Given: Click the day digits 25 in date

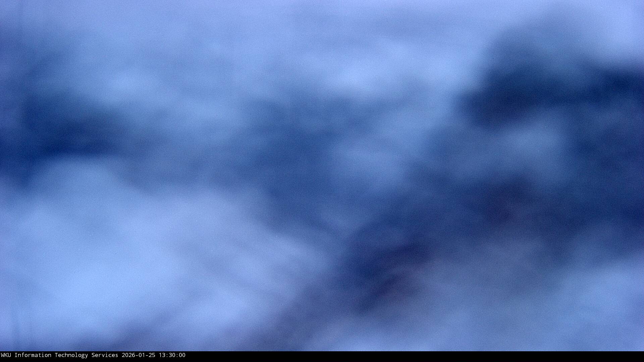Looking at the screenshot, I should click(152, 355).
